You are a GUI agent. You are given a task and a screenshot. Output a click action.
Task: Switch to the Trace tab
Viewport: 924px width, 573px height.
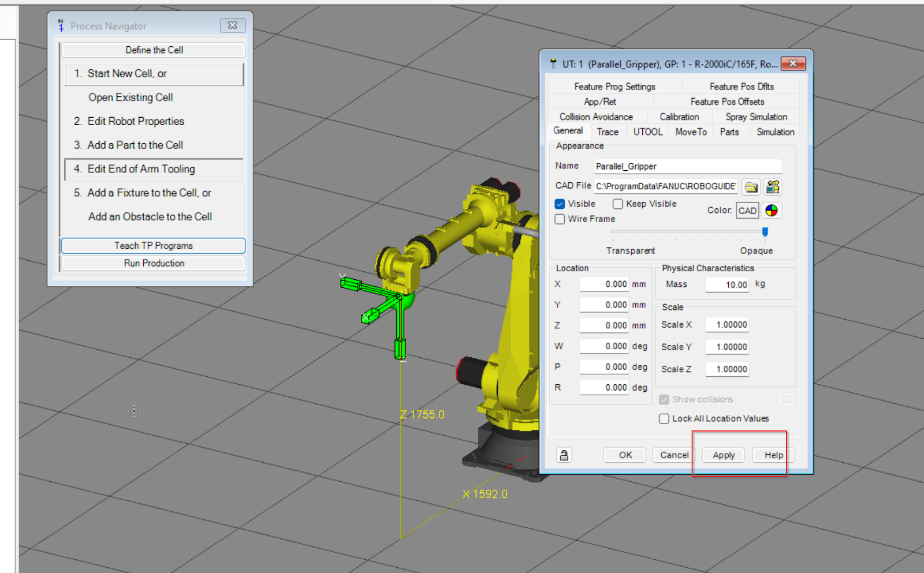click(x=608, y=132)
